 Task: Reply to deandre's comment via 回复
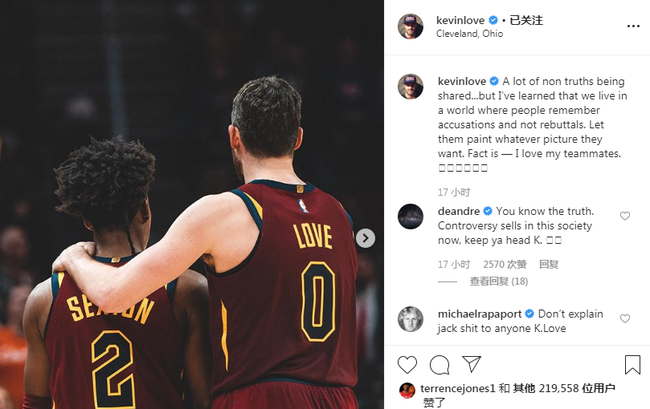click(x=548, y=264)
